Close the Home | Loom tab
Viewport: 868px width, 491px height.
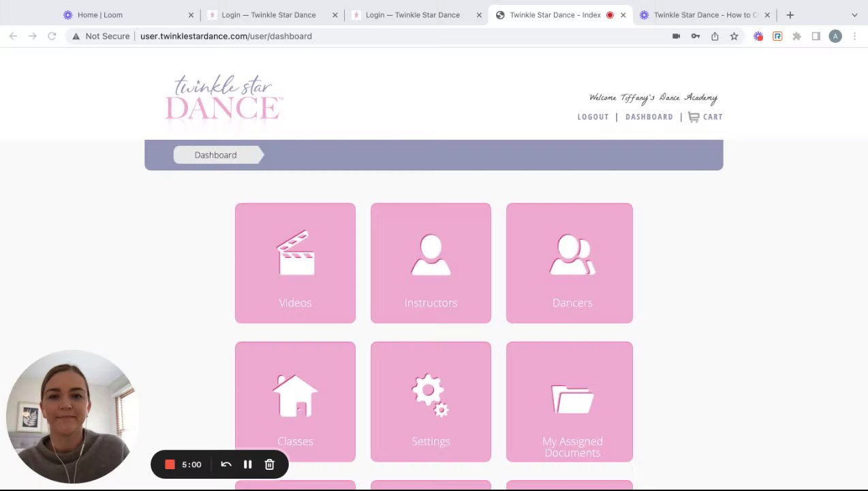pos(191,15)
